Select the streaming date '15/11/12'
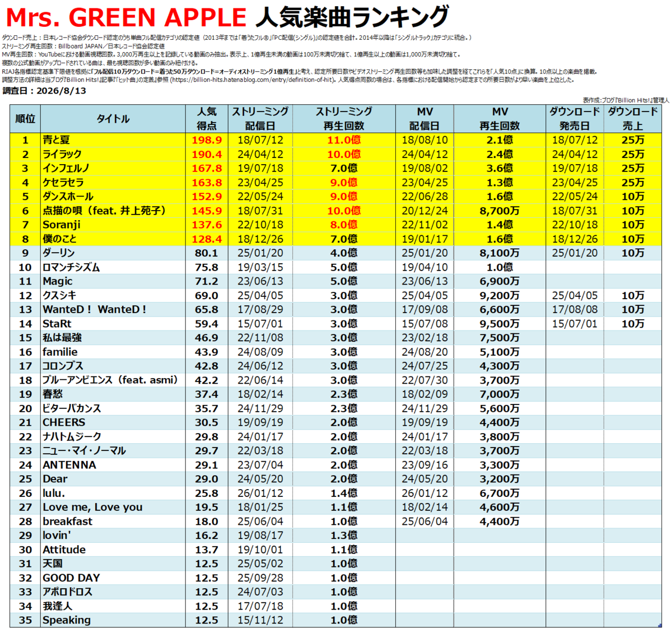Image resolution: width=672 pixels, height=628 pixels. 260,620
